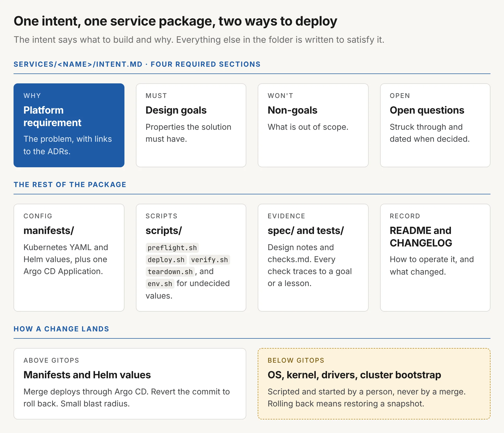This screenshot has width=504, height=433.
Task: Click text 'The problem, with links to the ADRs.'
Action: [x=68, y=145]
